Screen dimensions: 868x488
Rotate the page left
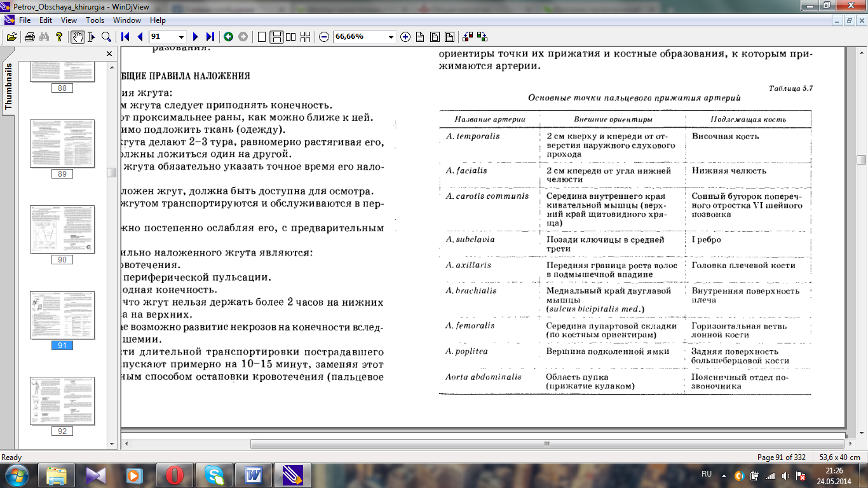click(468, 37)
